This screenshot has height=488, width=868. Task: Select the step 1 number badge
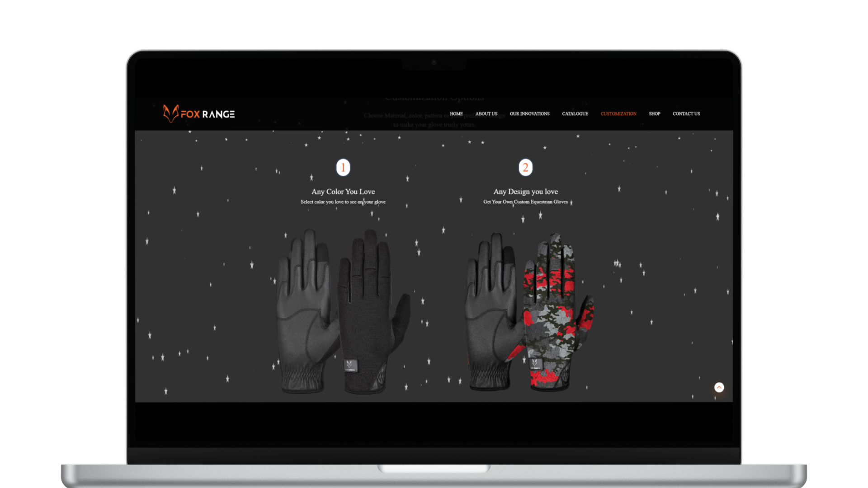tap(343, 168)
